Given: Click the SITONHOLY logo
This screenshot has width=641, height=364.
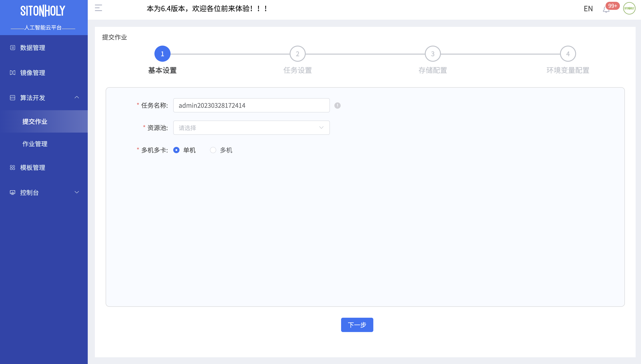Looking at the screenshot, I should (x=43, y=11).
